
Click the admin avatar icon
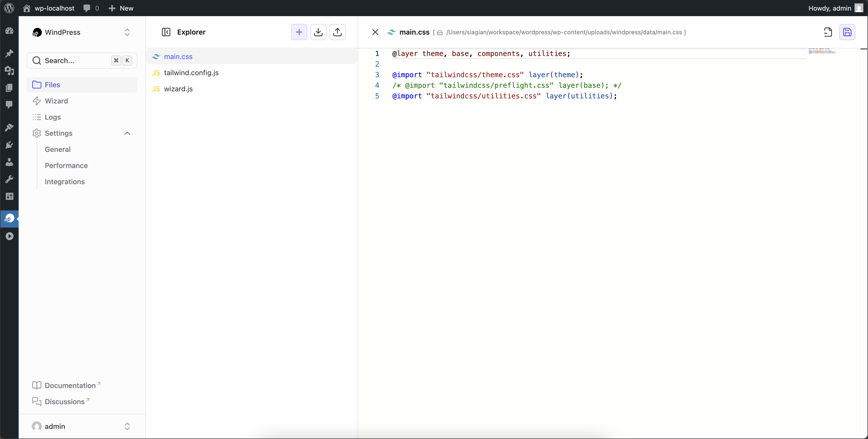[37, 427]
